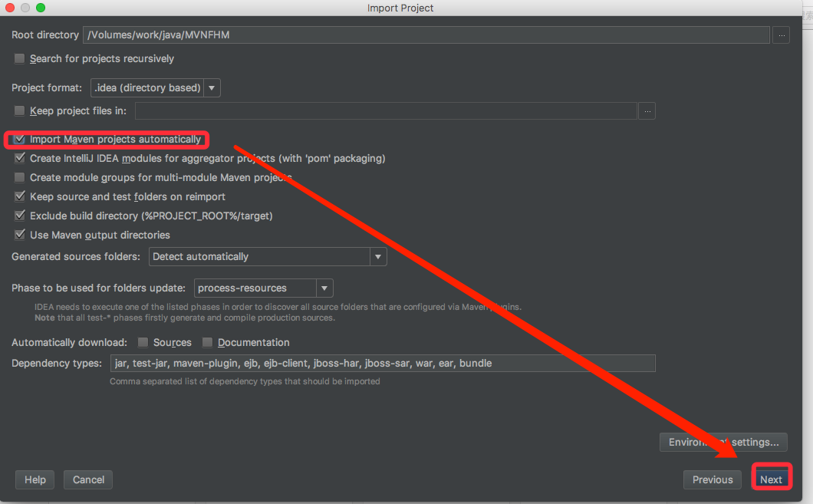The image size is (813, 504).
Task: Enable Create module groups for multi-module projects
Action: (x=20, y=177)
